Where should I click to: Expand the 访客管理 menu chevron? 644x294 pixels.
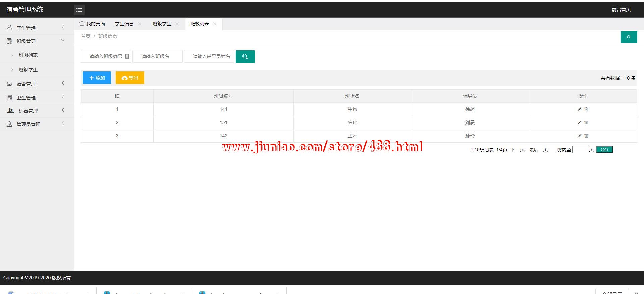click(x=63, y=110)
